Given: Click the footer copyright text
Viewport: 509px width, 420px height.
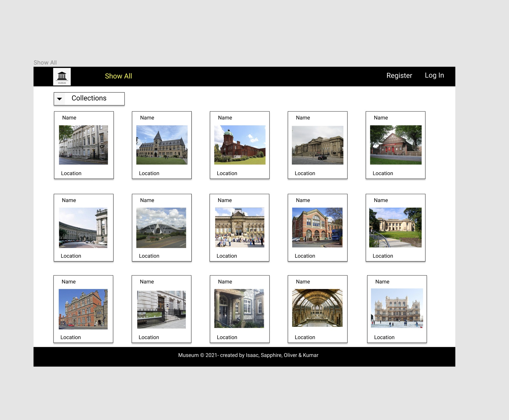Looking at the screenshot, I should click(248, 355).
